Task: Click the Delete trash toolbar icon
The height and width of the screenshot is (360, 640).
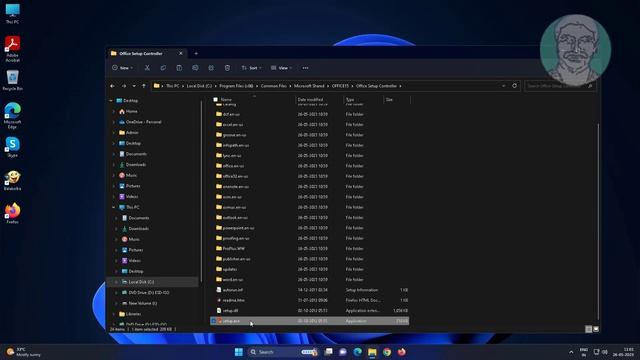Action: click(227, 68)
